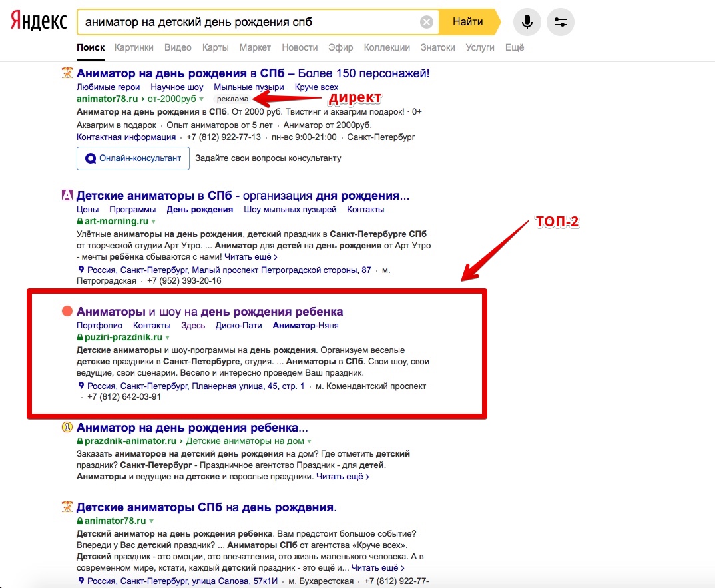Screen dimensions: 715x588
Task: Click the Аниматор-Няня sitelink
Action: 306,326
